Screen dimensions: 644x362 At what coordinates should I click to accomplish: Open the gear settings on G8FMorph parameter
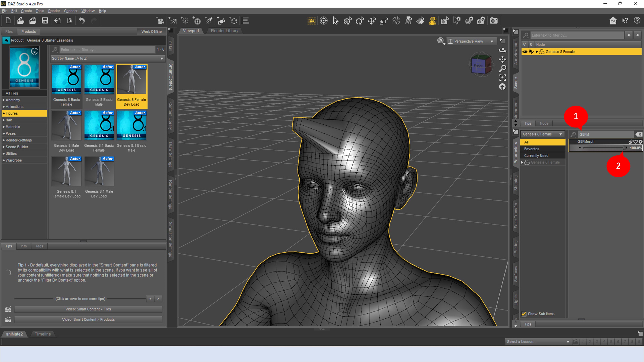pos(640,142)
